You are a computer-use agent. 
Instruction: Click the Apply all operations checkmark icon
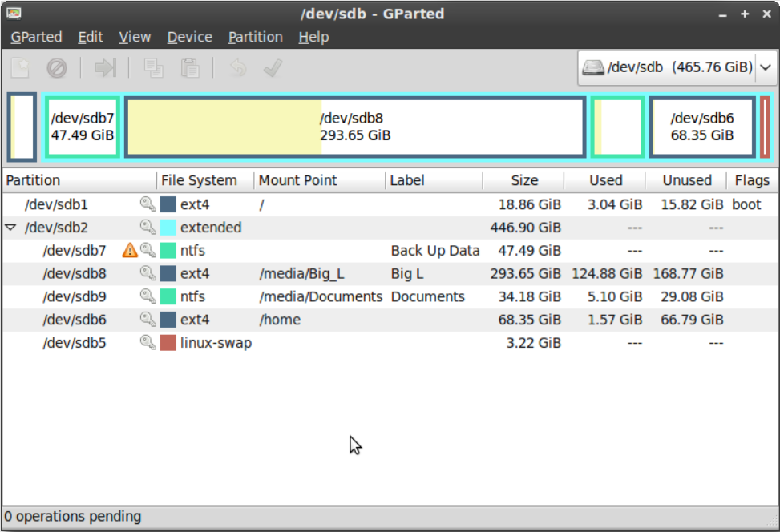[x=273, y=68]
